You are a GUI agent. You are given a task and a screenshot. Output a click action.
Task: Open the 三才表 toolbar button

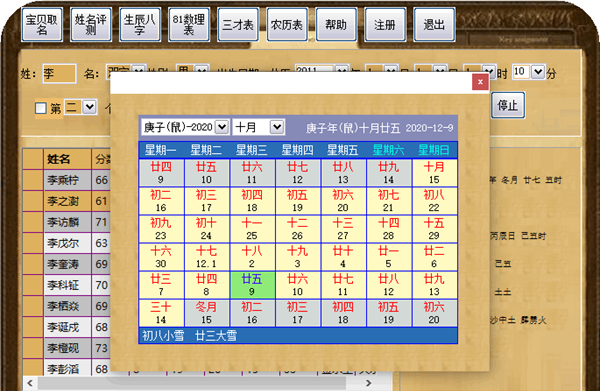[x=238, y=24]
